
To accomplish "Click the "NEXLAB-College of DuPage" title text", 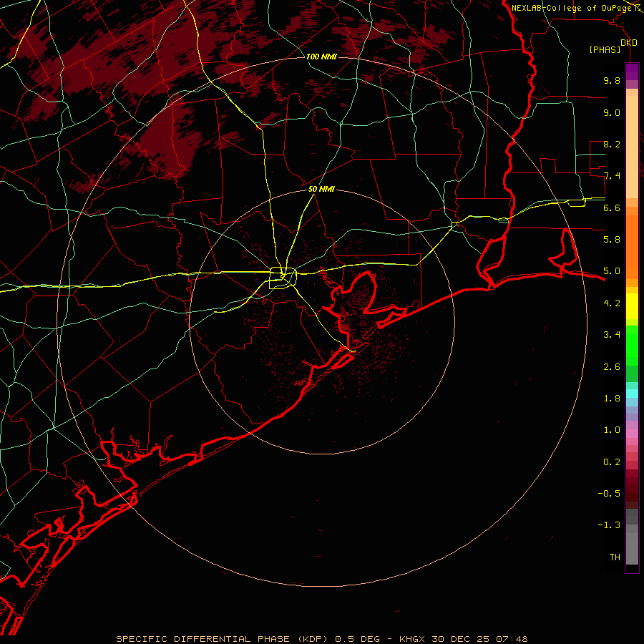I will click(573, 8).
